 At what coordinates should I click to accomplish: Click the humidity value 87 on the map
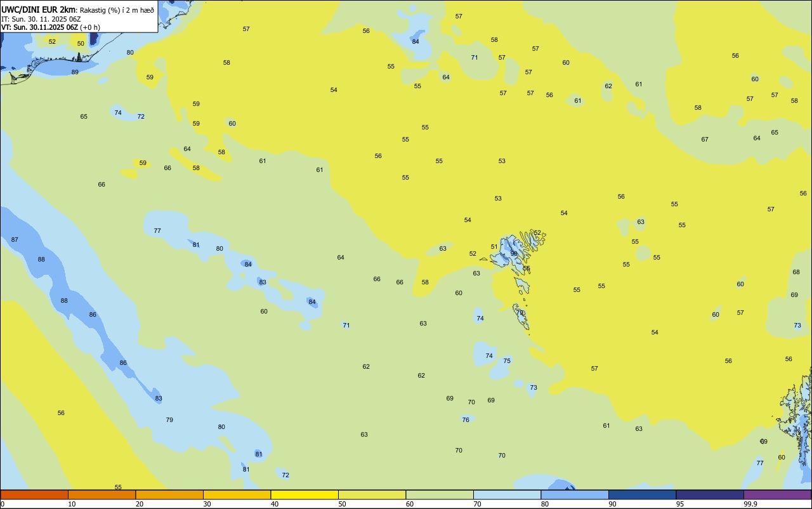(x=15, y=239)
